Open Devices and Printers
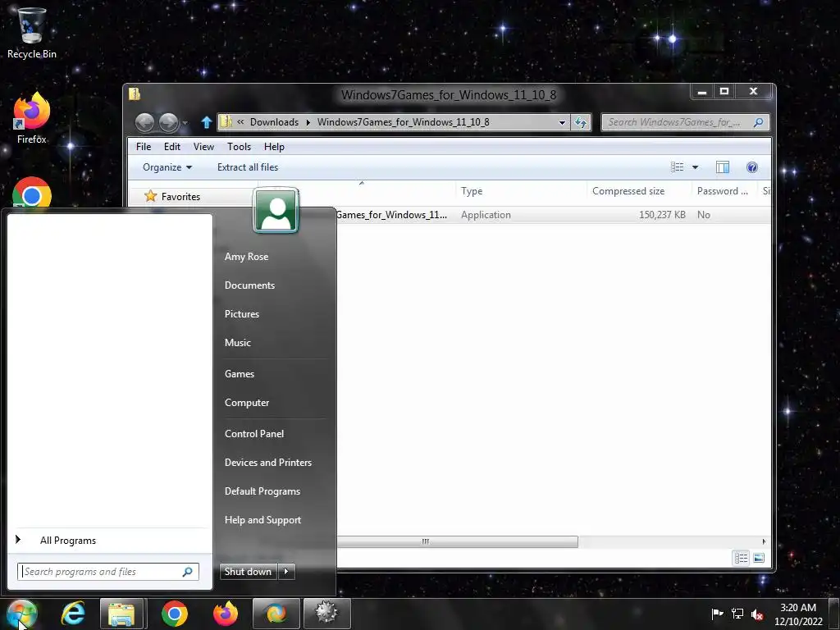Viewport: 840px width, 630px height. pyautogui.click(x=268, y=463)
